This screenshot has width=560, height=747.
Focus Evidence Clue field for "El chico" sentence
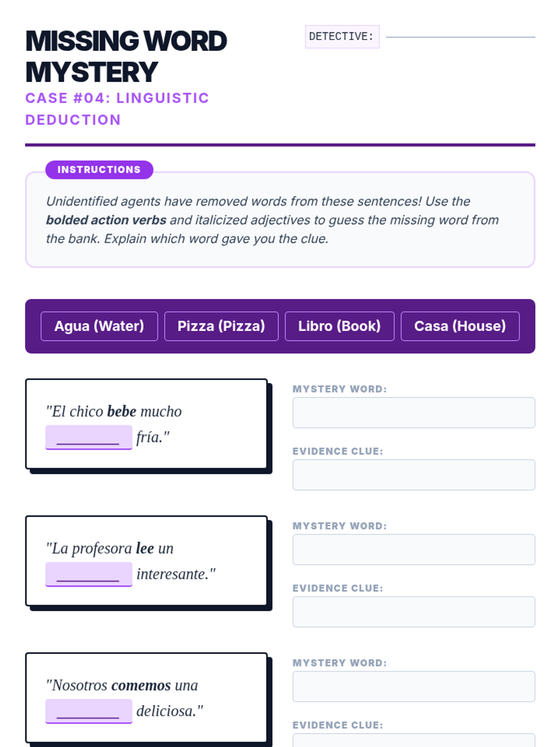[413, 475]
